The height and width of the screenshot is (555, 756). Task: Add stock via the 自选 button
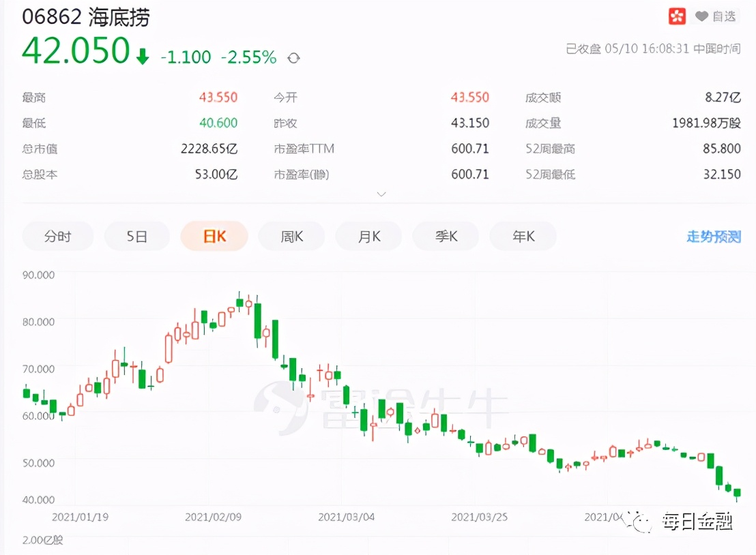click(x=716, y=16)
